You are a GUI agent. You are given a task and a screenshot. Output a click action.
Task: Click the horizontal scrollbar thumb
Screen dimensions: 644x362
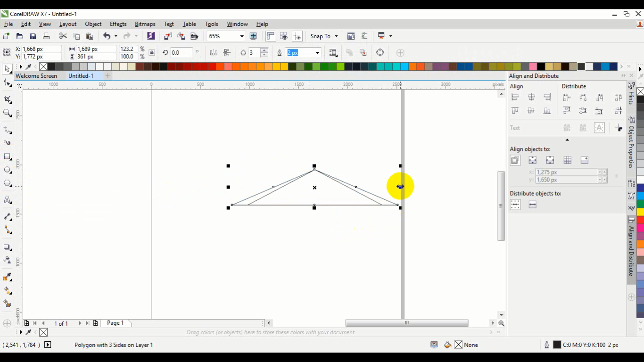point(407,323)
